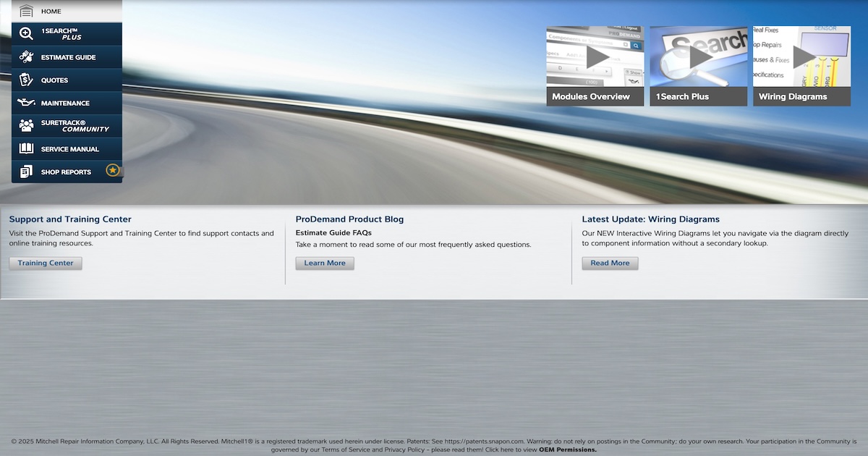Go to QUOTES in the sidebar
This screenshot has width=868, height=456.
coord(67,80)
